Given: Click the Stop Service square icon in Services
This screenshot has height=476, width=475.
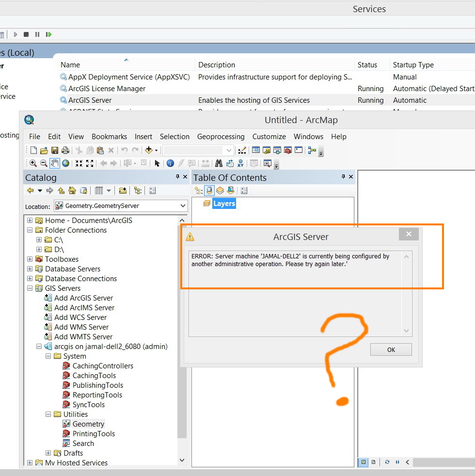Looking at the screenshot, I should pyautogui.click(x=26, y=34).
